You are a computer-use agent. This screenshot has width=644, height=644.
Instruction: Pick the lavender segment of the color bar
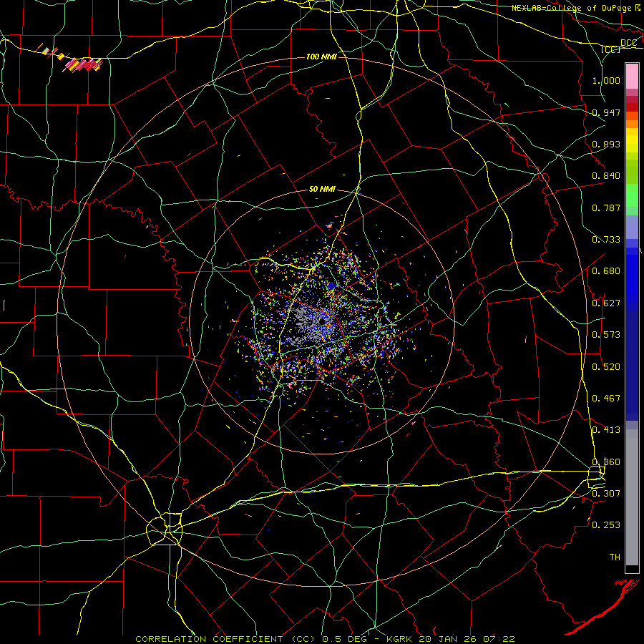tap(632, 227)
